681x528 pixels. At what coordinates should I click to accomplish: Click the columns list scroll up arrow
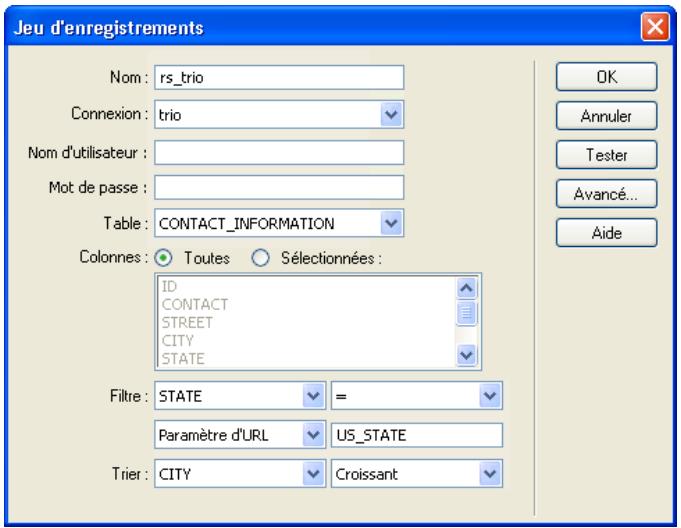tap(466, 288)
